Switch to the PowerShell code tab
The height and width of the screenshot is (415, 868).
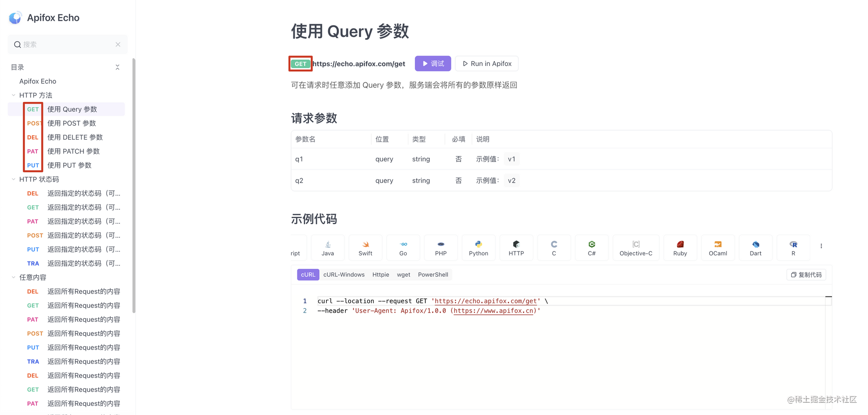click(433, 274)
